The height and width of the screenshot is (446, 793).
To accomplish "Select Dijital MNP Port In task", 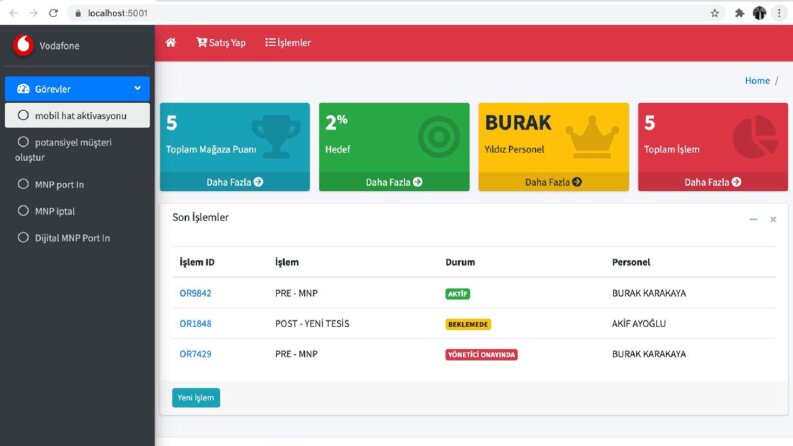I will [x=77, y=238].
